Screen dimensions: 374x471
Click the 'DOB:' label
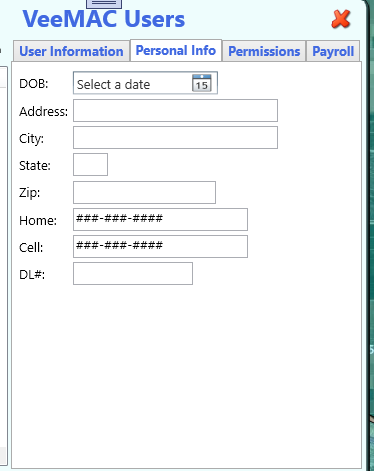coord(34,83)
